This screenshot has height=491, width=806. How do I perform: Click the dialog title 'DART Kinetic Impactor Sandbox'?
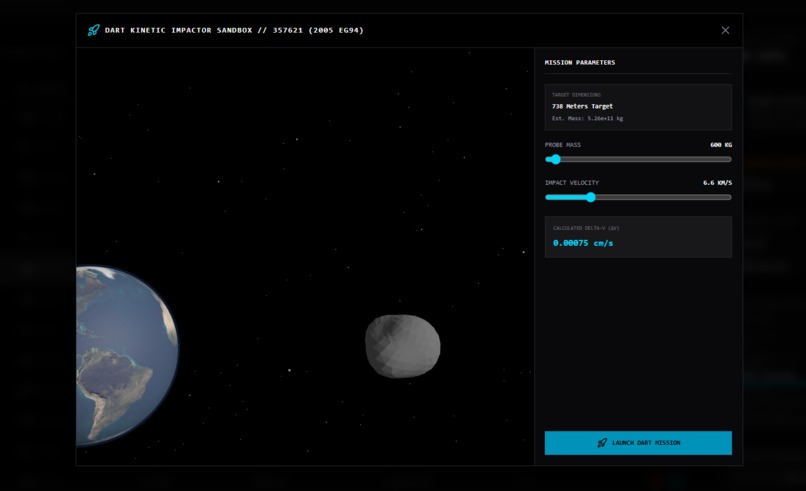pos(178,30)
